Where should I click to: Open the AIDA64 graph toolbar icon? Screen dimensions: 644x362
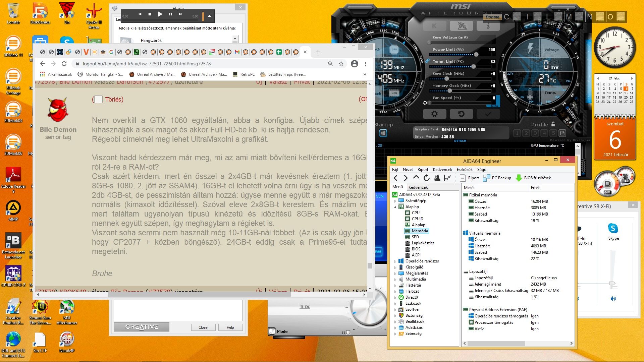[447, 178]
